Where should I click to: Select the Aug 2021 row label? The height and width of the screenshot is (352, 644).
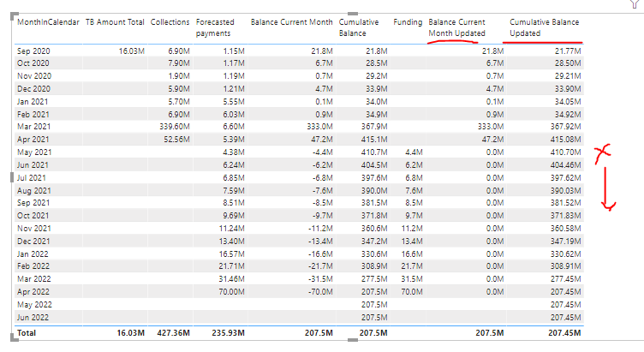[x=33, y=191]
